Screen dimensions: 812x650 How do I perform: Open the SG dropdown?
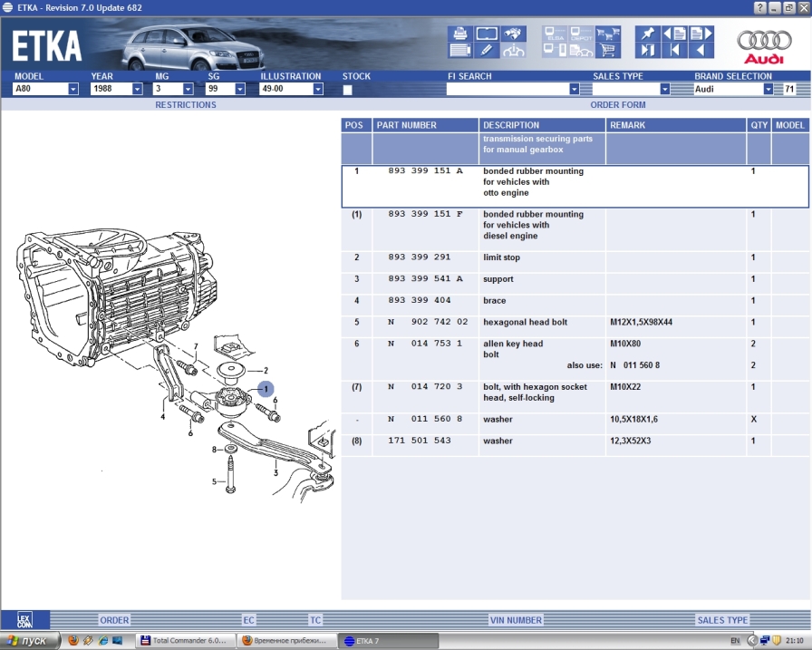pos(240,89)
